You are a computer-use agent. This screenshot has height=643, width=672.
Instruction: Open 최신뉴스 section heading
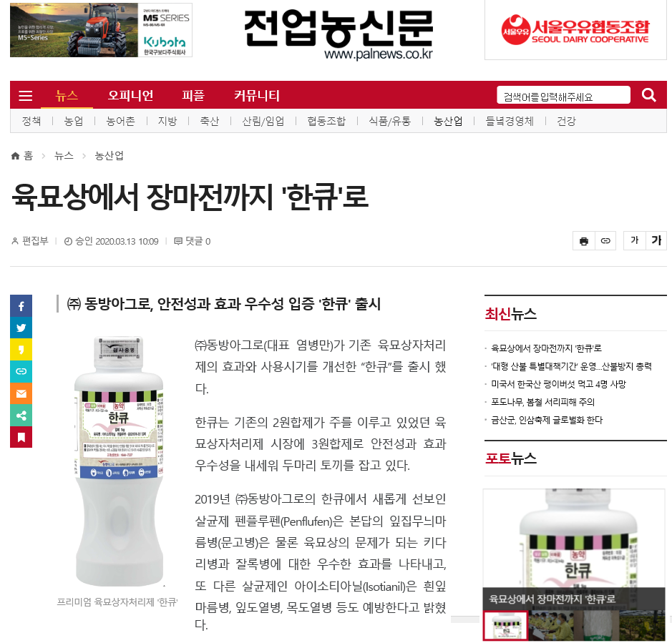pyautogui.click(x=510, y=314)
